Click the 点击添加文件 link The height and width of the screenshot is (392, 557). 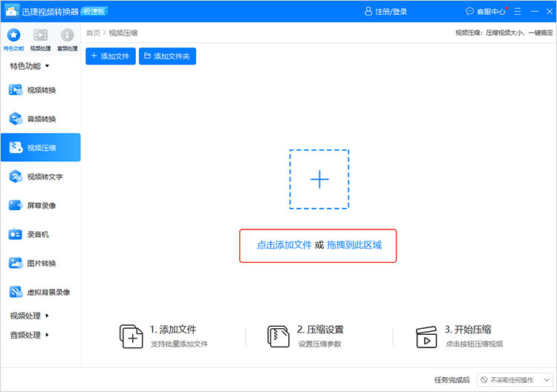284,245
